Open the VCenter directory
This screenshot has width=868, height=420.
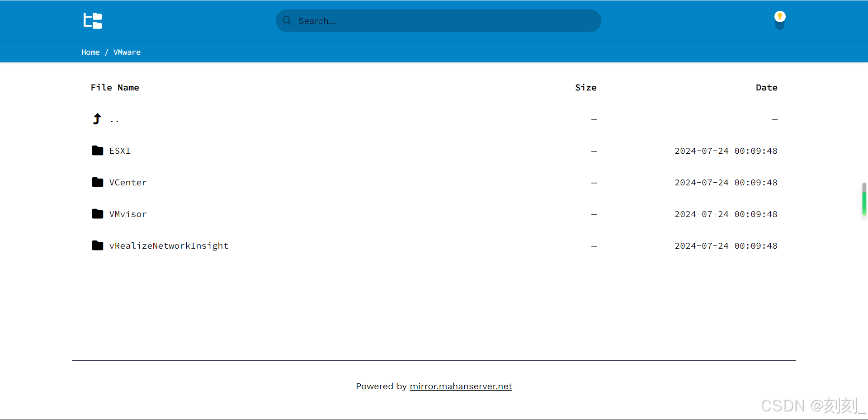pos(128,183)
